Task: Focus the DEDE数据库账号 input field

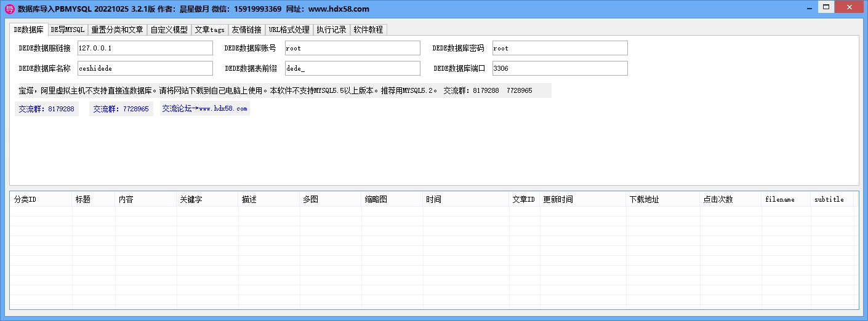Action: point(352,48)
